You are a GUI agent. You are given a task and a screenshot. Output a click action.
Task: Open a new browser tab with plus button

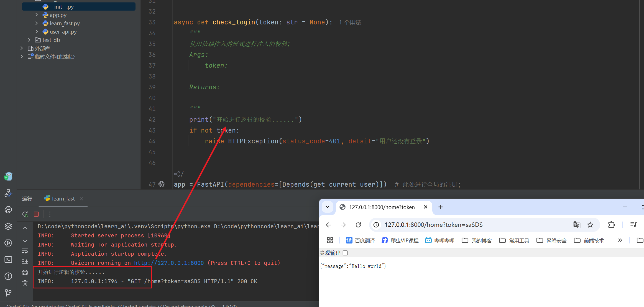441,207
